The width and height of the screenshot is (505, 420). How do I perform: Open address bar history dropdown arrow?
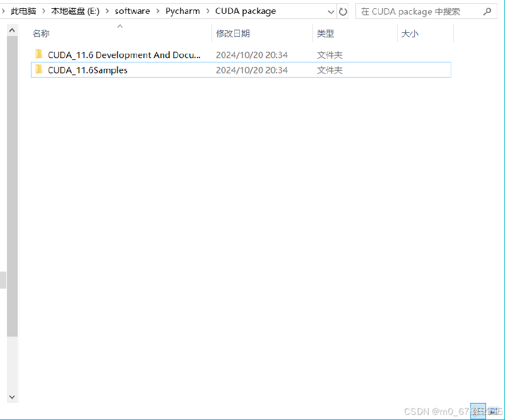[x=331, y=12]
